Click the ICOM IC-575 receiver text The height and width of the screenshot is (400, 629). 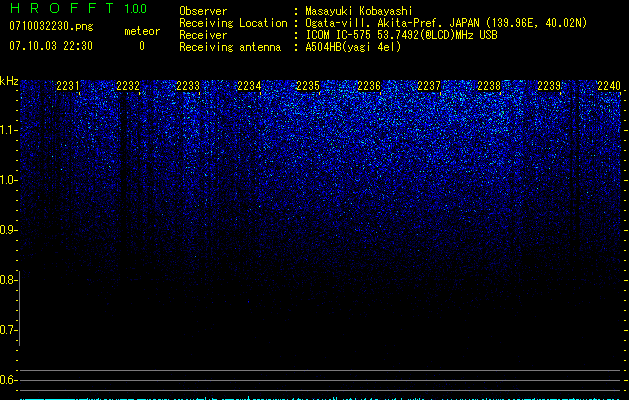click(401, 35)
